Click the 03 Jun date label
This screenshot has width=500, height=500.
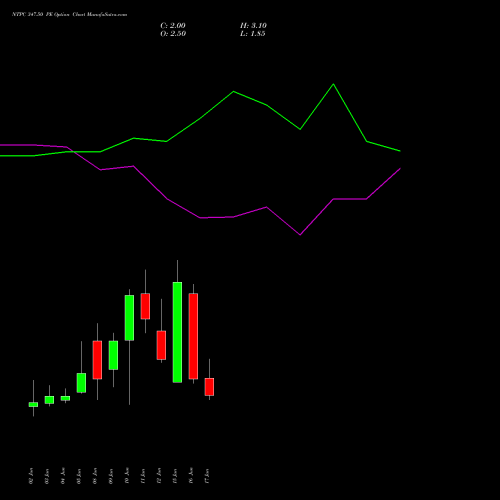[47, 476]
